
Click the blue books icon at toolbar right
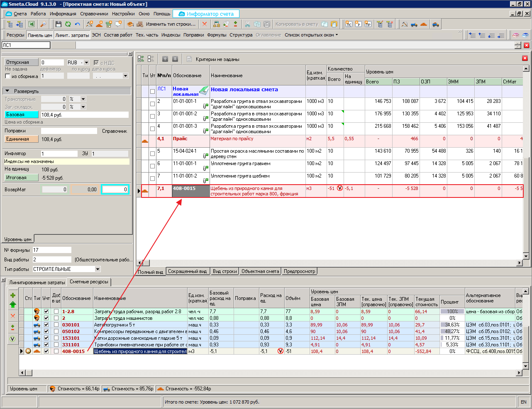pos(525,35)
